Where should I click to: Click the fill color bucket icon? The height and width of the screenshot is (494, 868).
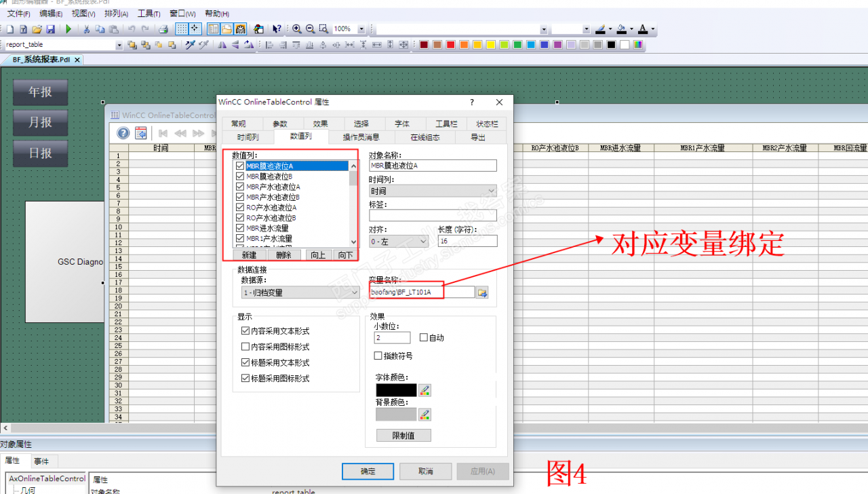621,29
